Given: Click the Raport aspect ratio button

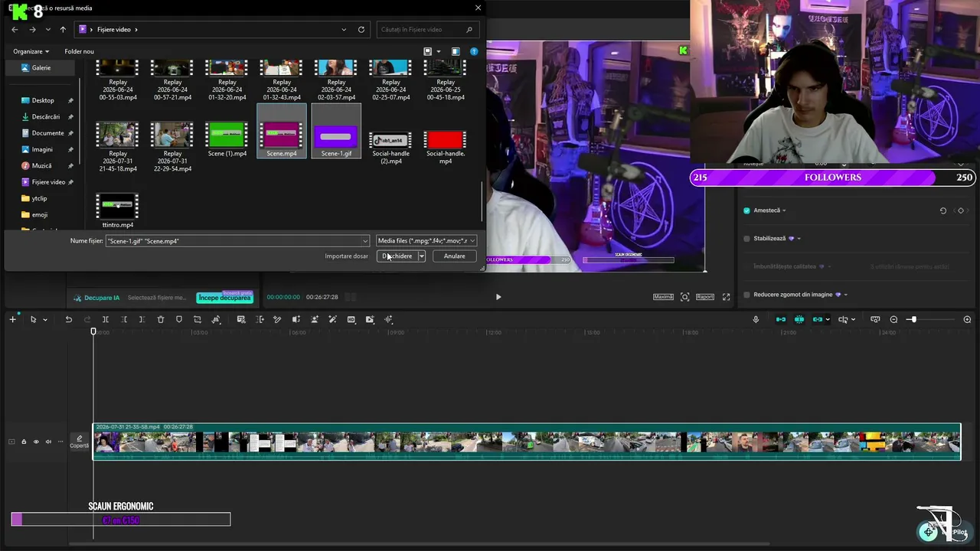Looking at the screenshot, I should pyautogui.click(x=704, y=297).
